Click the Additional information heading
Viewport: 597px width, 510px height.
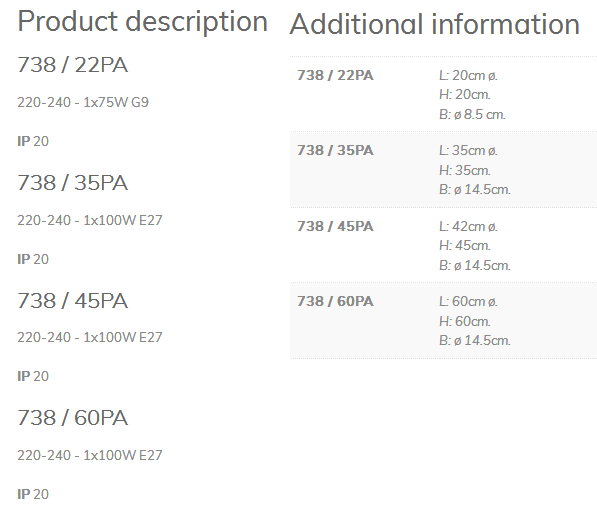pyautogui.click(x=434, y=24)
